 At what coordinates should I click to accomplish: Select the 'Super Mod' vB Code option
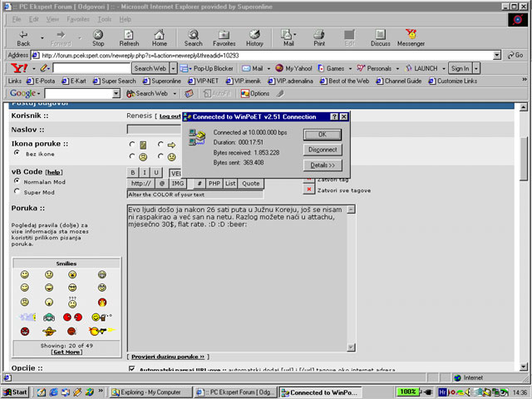[17, 191]
